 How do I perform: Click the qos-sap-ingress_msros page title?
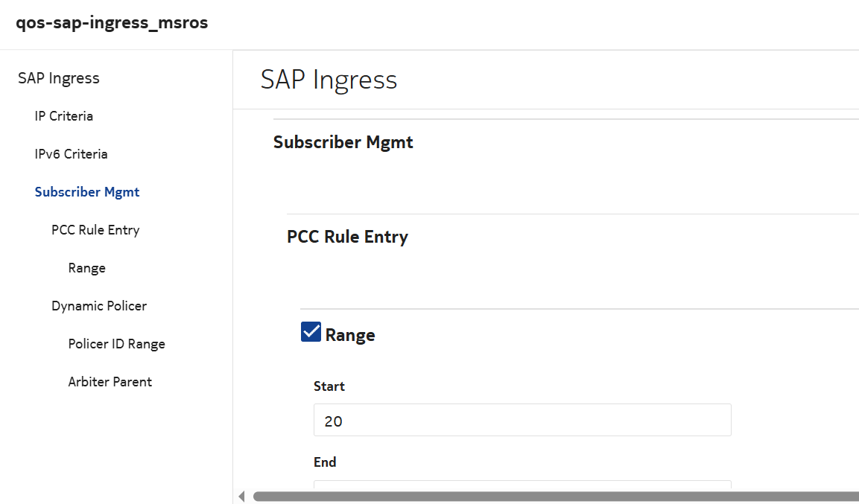[x=112, y=23]
